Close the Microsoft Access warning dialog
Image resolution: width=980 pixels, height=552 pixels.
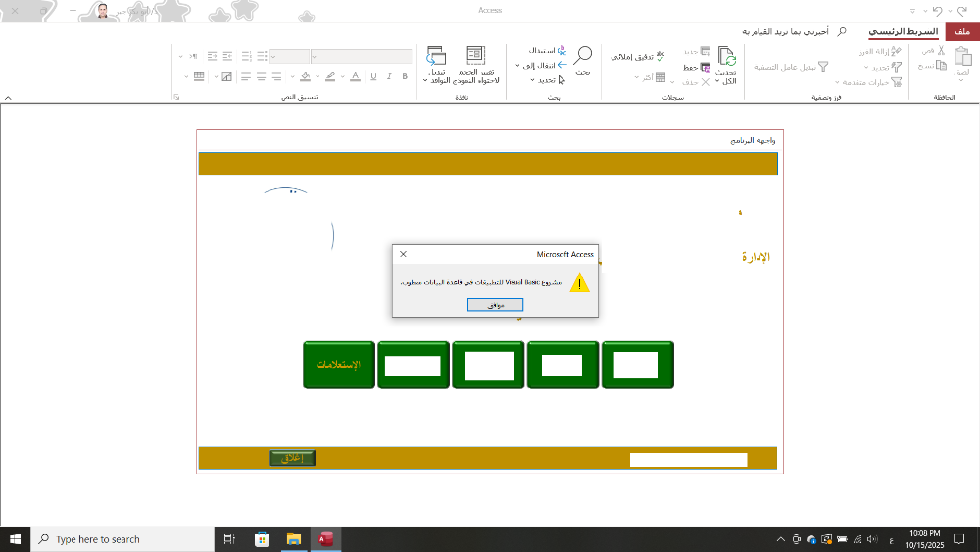[403, 254]
